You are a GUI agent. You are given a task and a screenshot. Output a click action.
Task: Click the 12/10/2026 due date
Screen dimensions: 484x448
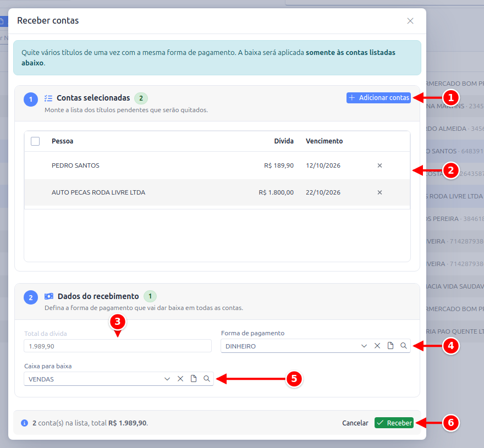click(x=323, y=165)
